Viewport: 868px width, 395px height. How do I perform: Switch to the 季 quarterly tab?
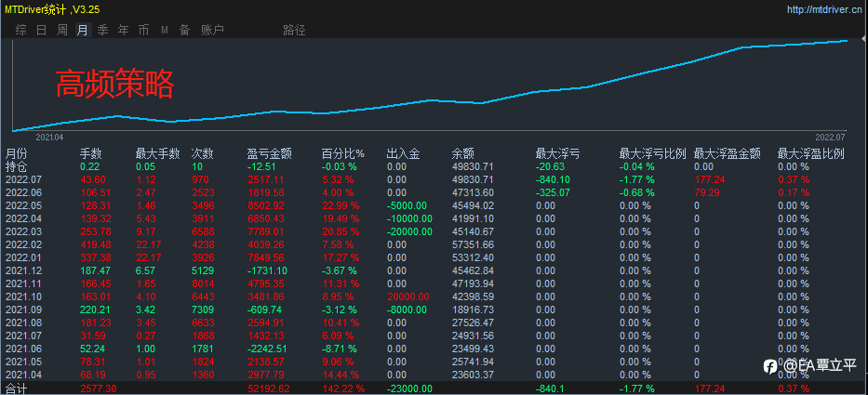(103, 30)
